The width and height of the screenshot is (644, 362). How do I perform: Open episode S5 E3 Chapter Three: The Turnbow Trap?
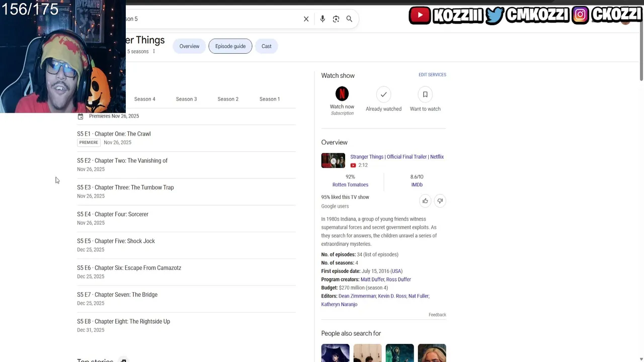[186, 192]
